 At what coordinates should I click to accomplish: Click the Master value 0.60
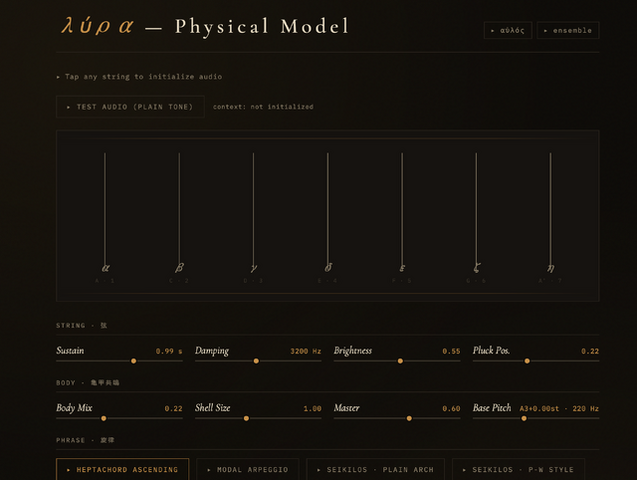[451, 409]
